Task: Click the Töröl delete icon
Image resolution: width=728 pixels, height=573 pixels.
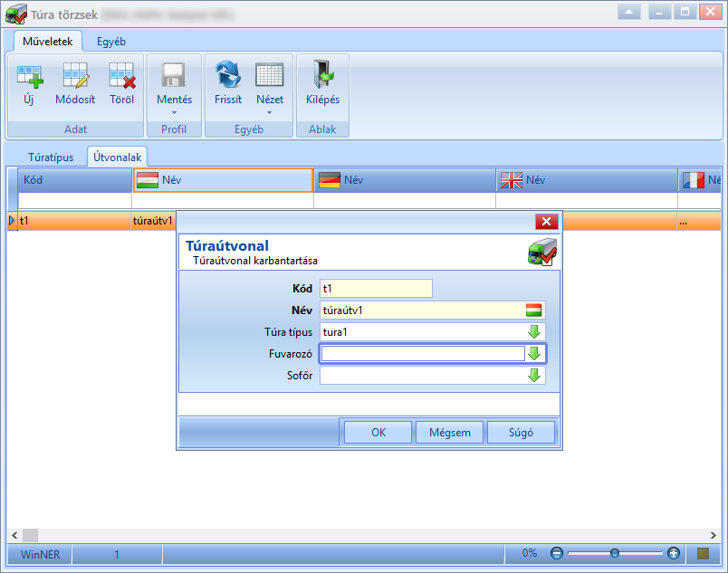Action: (x=122, y=76)
